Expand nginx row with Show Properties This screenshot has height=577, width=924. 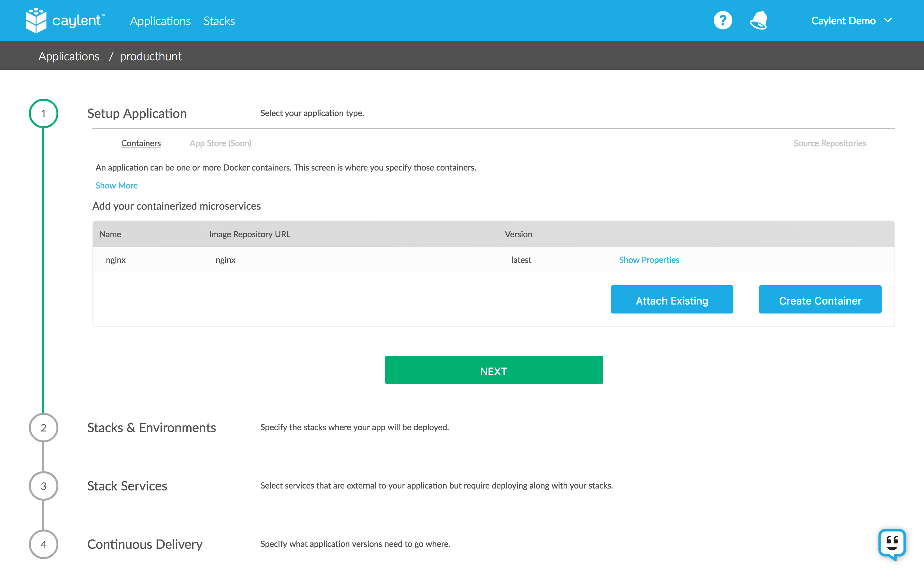(x=649, y=260)
